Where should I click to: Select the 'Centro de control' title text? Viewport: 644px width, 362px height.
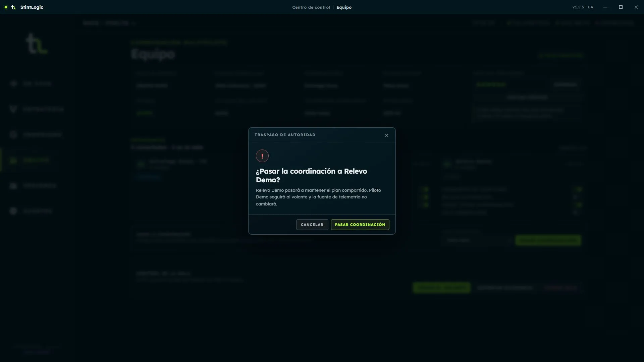[x=311, y=7]
